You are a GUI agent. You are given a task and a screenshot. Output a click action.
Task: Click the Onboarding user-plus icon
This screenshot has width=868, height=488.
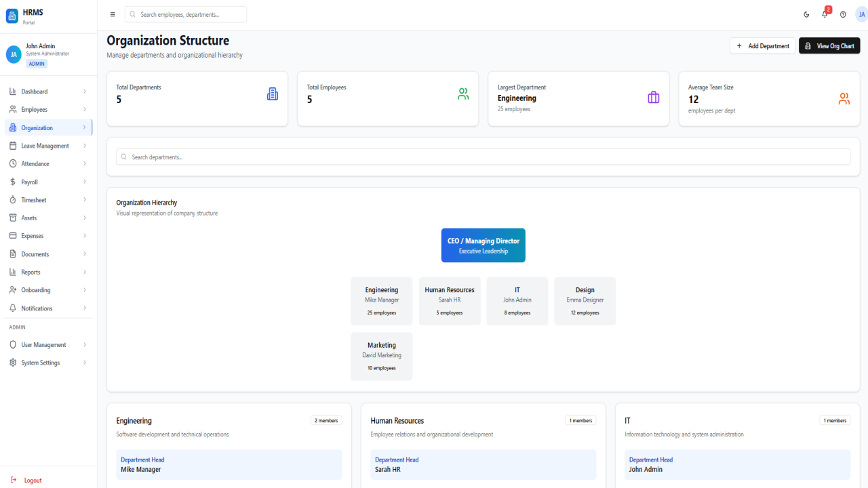click(13, 290)
